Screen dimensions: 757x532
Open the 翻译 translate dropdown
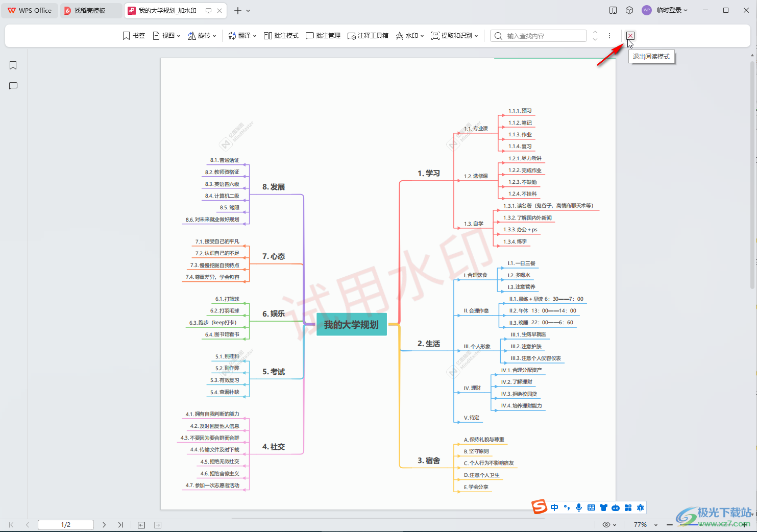pos(242,36)
